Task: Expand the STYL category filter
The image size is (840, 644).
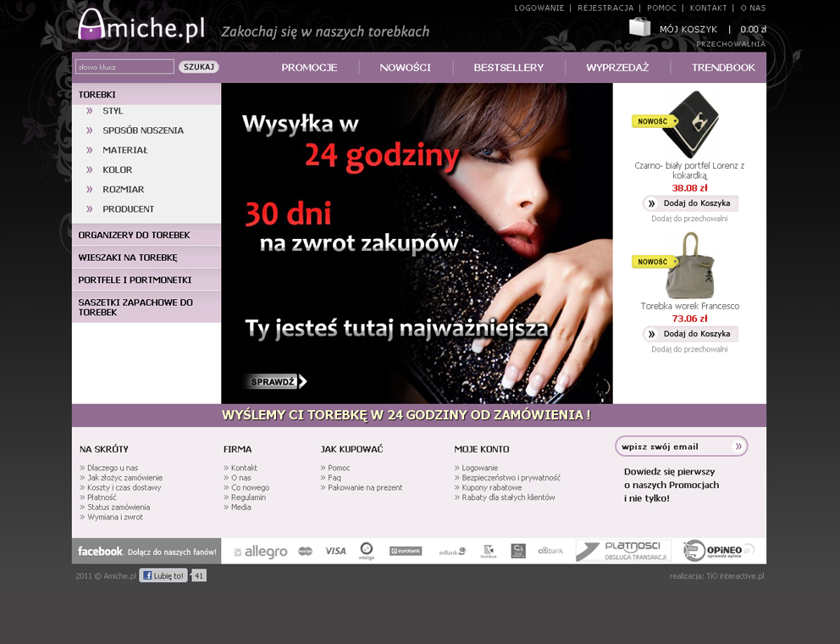Action: (113, 111)
